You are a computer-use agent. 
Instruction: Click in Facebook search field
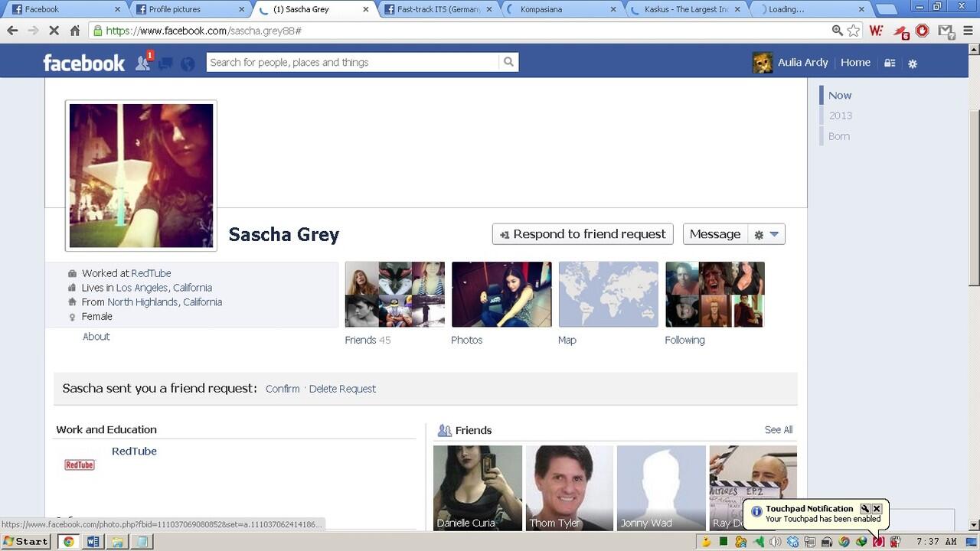(353, 62)
